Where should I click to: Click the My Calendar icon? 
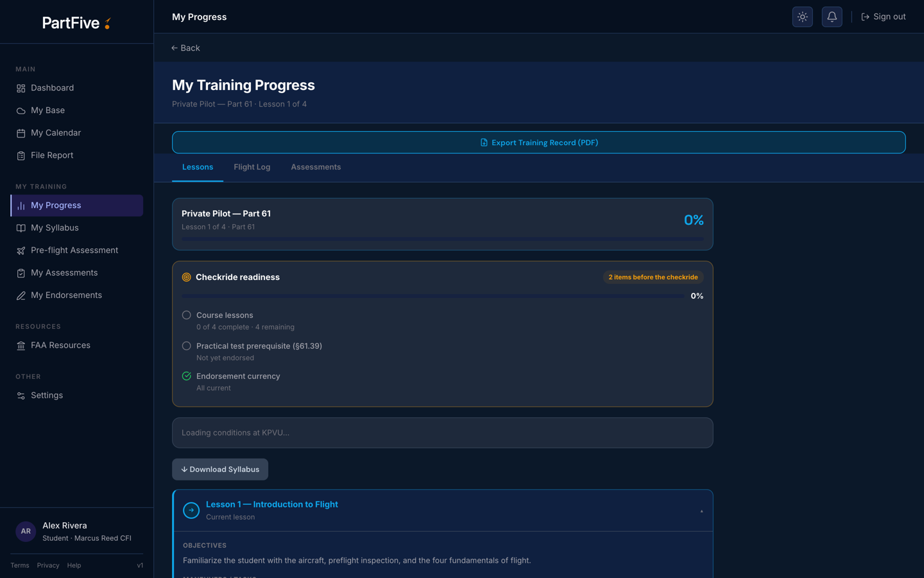coord(21,133)
